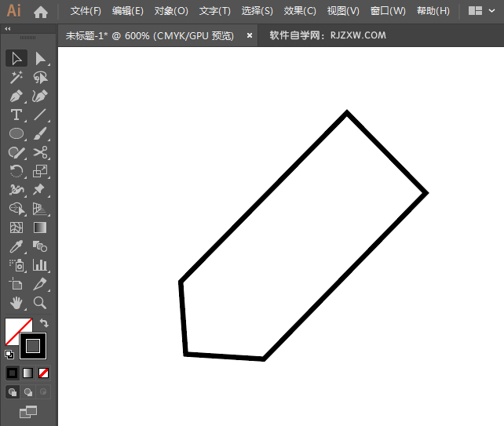Select the Eyedropper tool
The image size is (504, 426).
point(16,246)
